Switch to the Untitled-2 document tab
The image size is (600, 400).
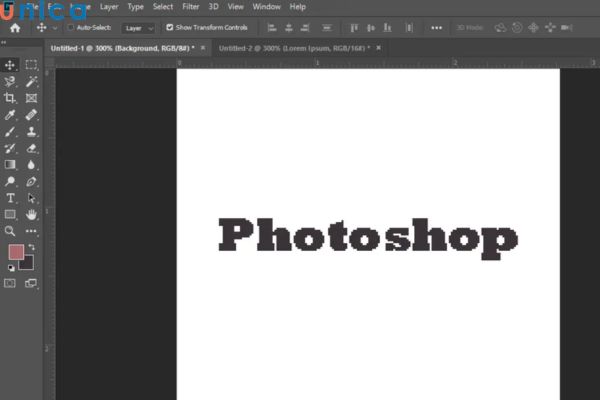[x=290, y=47]
